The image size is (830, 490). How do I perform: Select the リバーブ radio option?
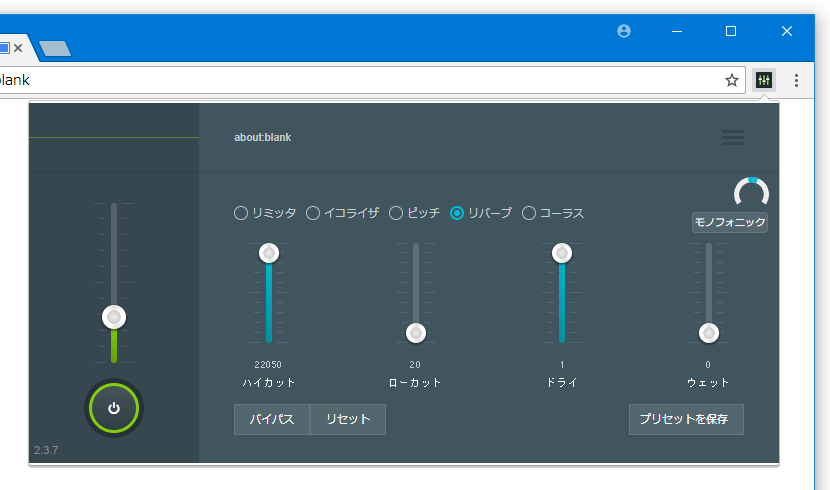[481, 213]
